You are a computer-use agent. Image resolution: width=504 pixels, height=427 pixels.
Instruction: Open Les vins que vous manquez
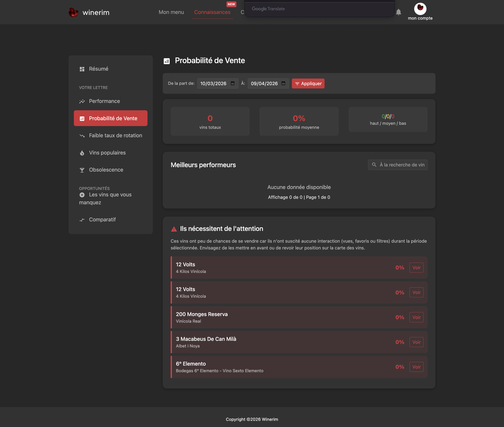point(111,199)
